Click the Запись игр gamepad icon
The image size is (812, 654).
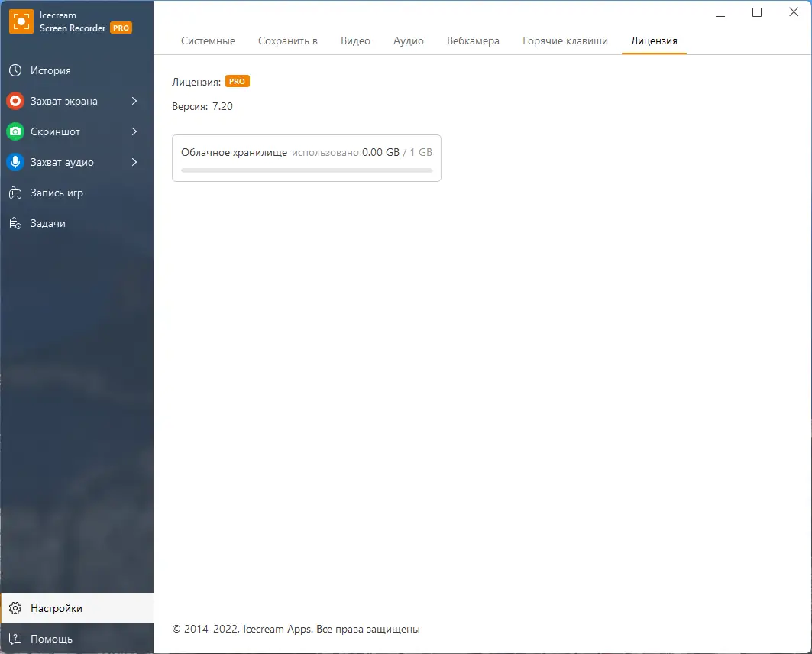pyautogui.click(x=15, y=193)
